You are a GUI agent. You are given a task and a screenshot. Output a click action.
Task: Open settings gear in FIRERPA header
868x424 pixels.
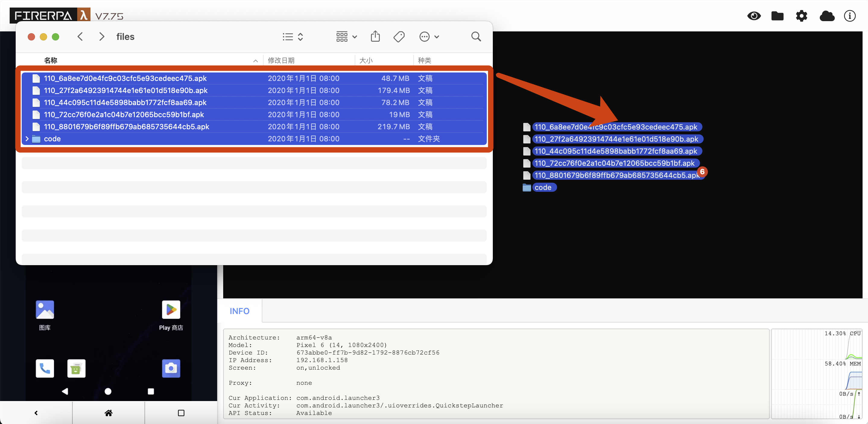[x=801, y=16]
